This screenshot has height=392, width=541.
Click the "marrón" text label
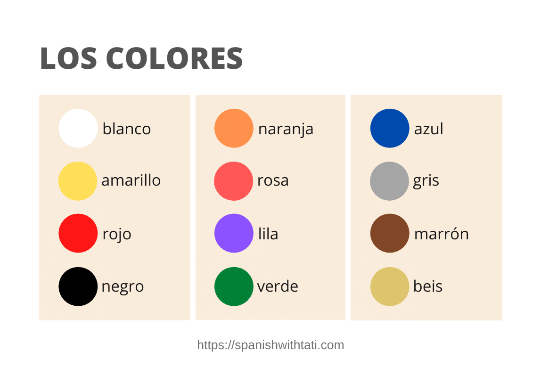tap(441, 234)
